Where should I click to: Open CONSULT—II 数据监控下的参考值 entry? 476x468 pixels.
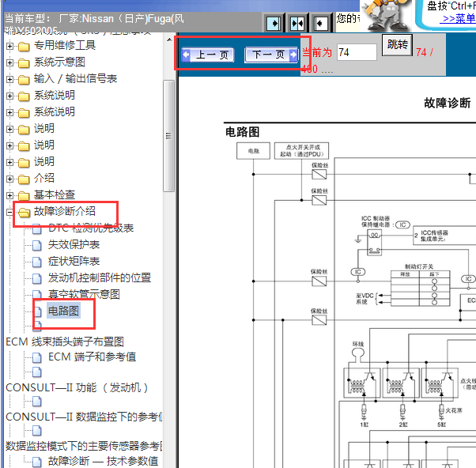tap(84, 417)
